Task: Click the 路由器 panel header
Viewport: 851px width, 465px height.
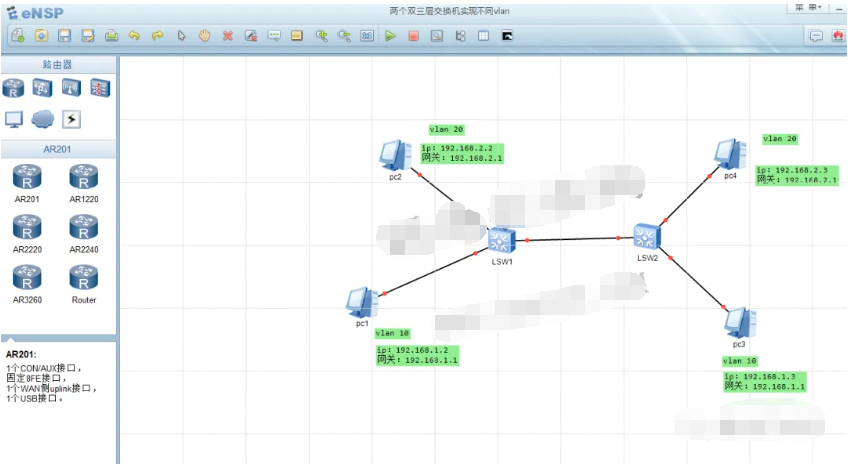Action: [x=58, y=65]
